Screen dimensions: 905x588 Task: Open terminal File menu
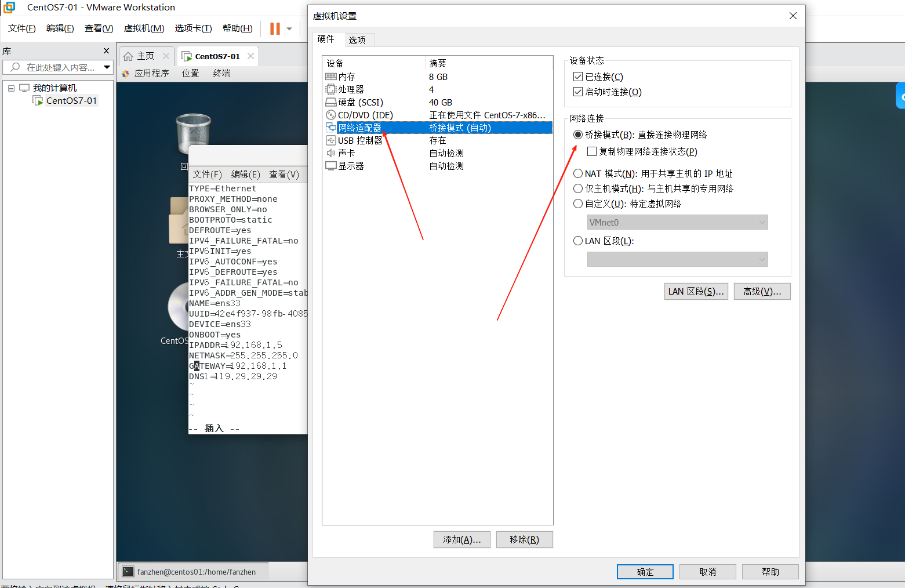click(207, 175)
